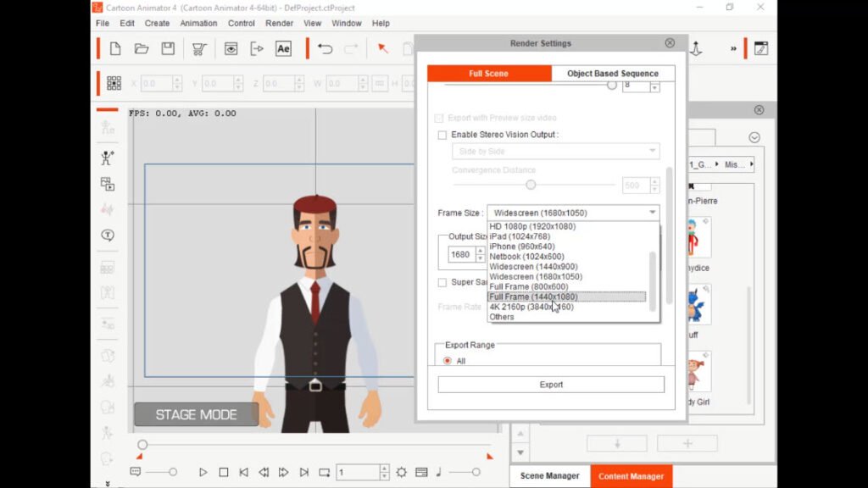The image size is (868, 488).
Task: Step back one frame
Action: (264, 472)
